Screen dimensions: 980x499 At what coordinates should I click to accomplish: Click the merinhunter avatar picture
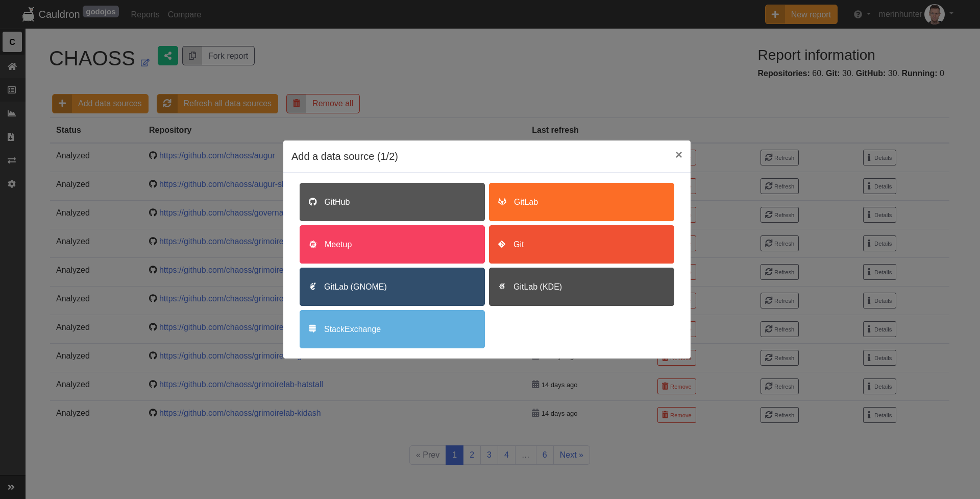tap(934, 14)
